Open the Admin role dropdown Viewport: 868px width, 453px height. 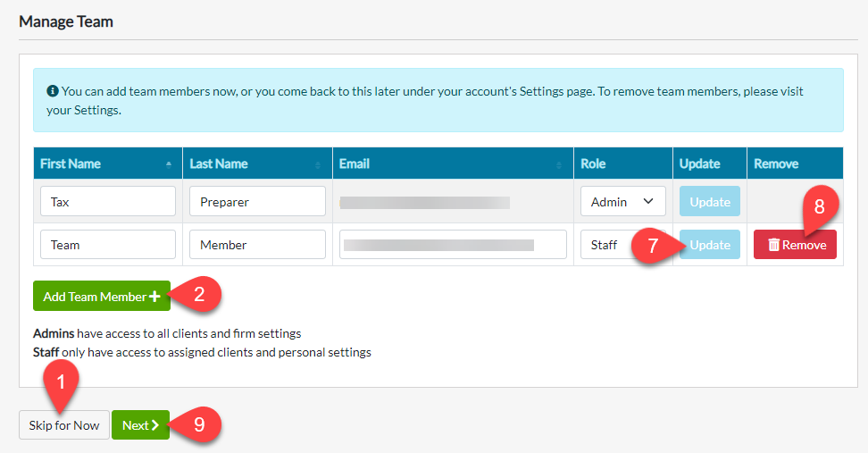[622, 202]
